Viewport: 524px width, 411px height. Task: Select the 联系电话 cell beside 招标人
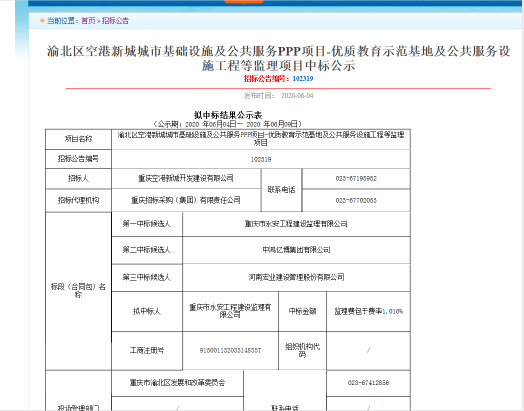pos(281,190)
